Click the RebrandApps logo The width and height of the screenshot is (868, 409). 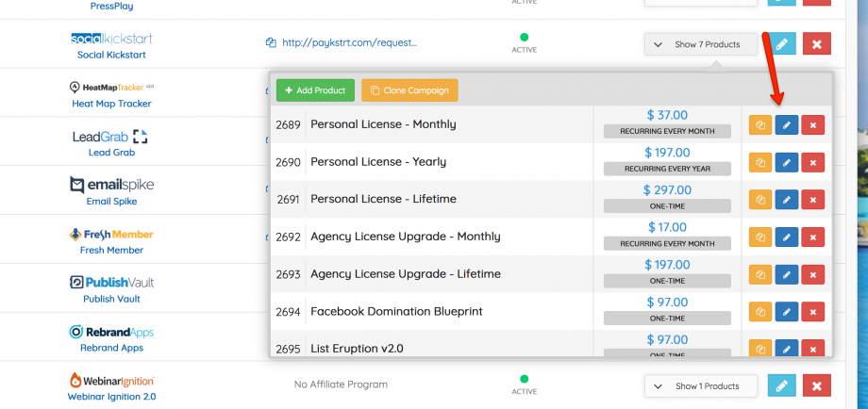[112, 332]
